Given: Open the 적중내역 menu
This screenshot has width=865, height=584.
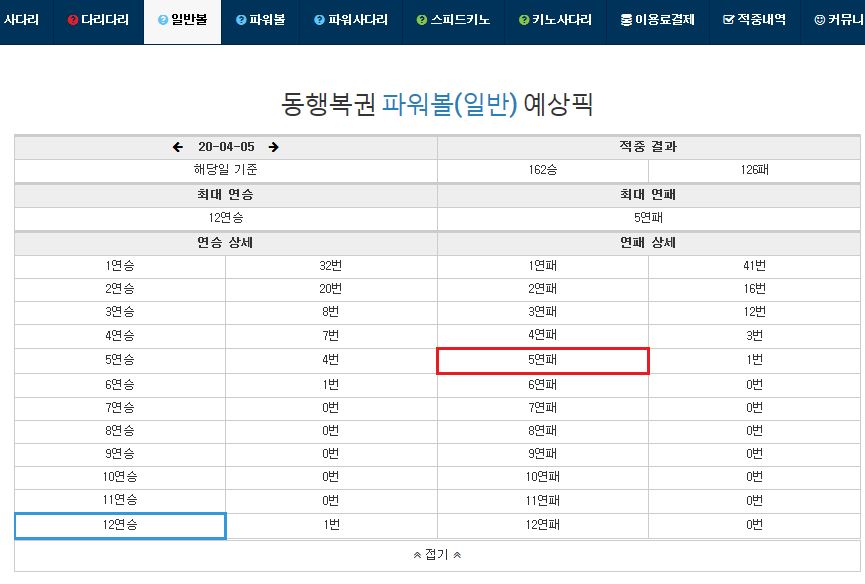Looking at the screenshot, I should 755,22.
